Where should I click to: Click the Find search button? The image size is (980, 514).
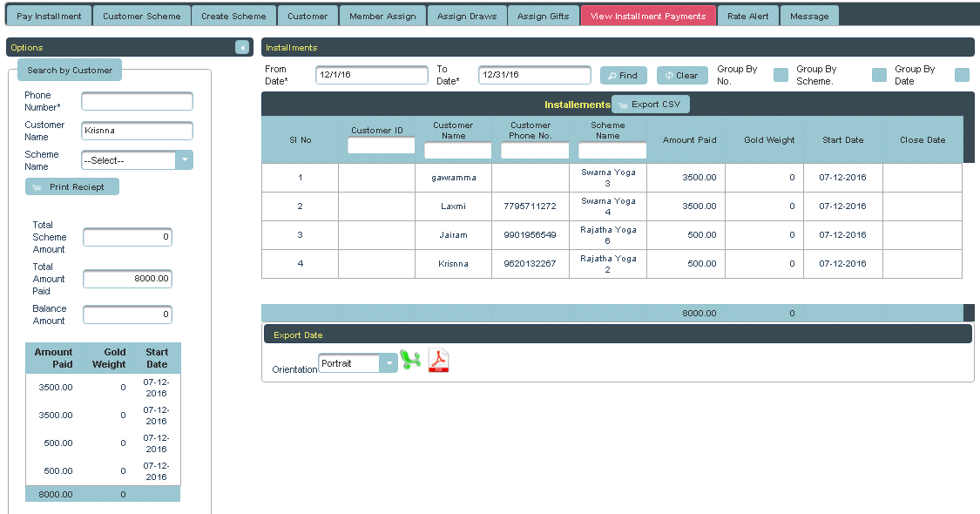[x=623, y=76]
